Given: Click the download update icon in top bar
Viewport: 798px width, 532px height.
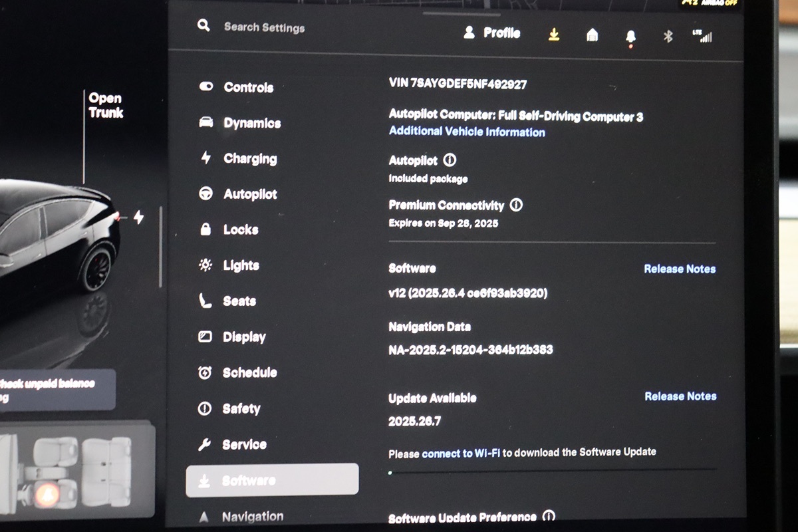Looking at the screenshot, I should [x=554, y=35].
